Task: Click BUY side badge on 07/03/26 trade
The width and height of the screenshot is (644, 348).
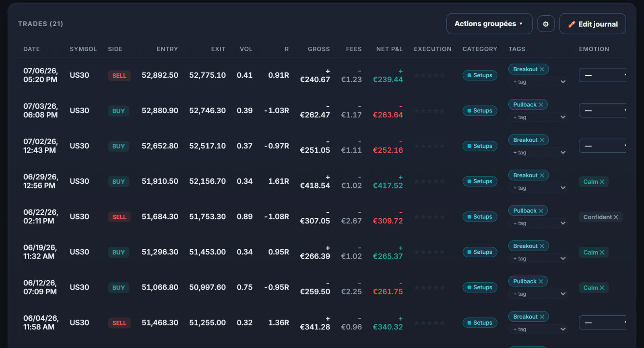Action: click(118, 111)
